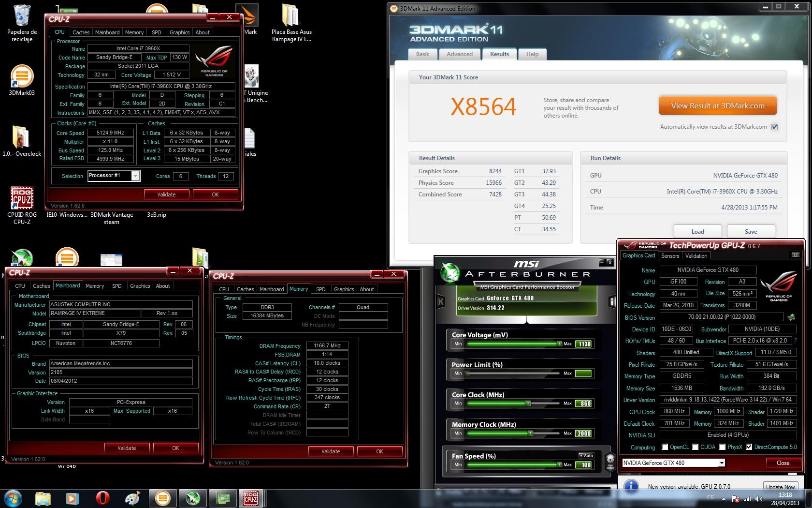Toggle DirectCompute 5.0 checkbox in GPU-Z
Viewport: 812px width, 508px height.
coord(749,447)
